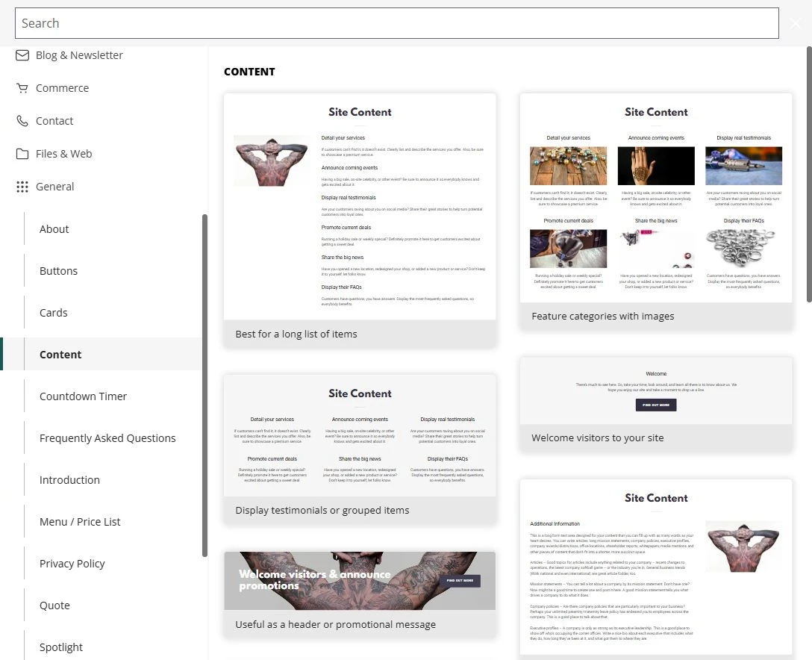Click Find Out More button in Welcome preview
This screenshot has width=812, height=660.
(656, 405)
